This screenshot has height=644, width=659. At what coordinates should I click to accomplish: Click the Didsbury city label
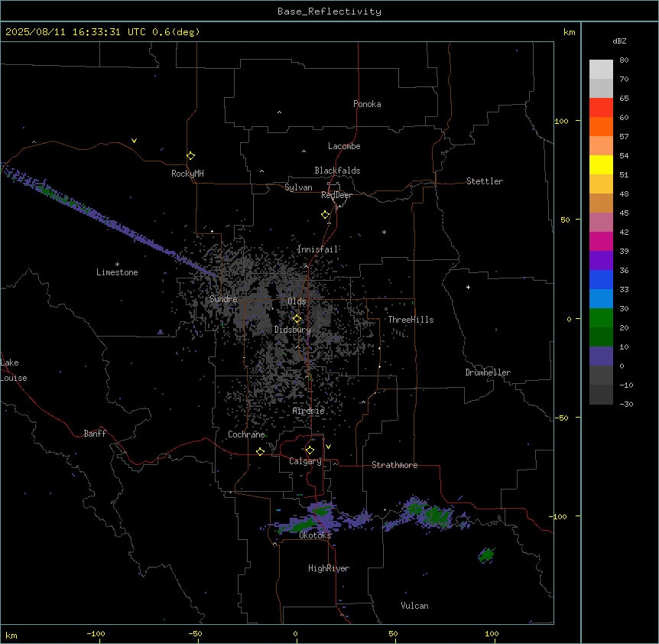(x=293, y=330)
